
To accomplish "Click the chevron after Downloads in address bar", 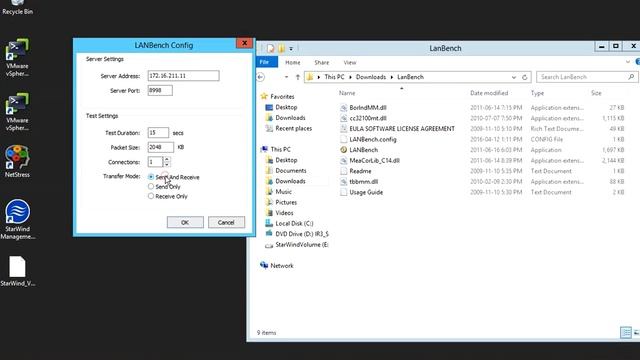I will 392,77.
